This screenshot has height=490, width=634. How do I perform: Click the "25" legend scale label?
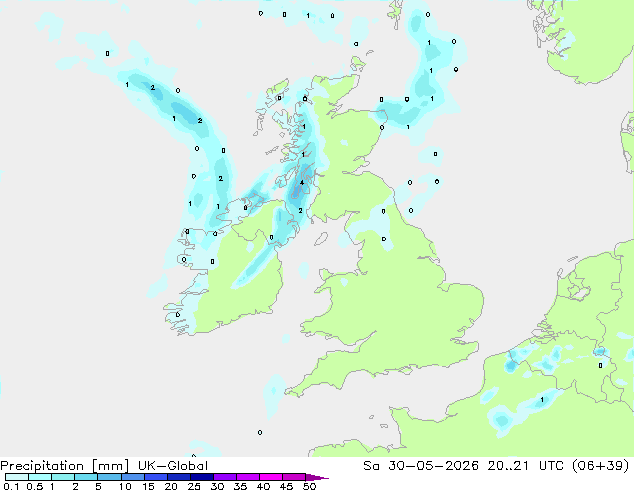tap(194, 486)
